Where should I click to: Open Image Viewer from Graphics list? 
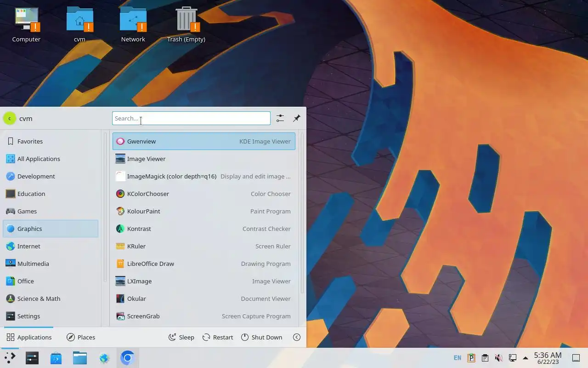(204, 159)
